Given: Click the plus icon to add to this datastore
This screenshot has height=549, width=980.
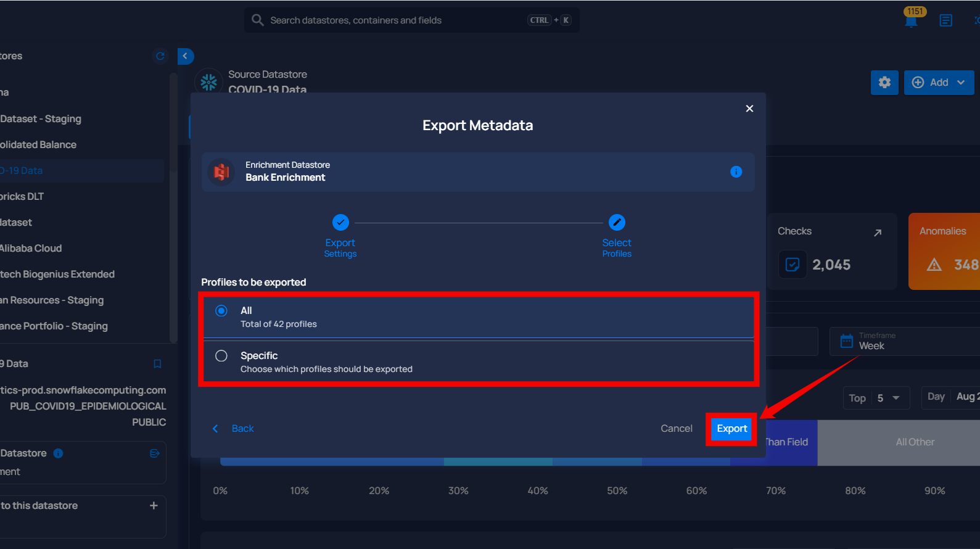Looking at the screenshot, I should [154, 506].
